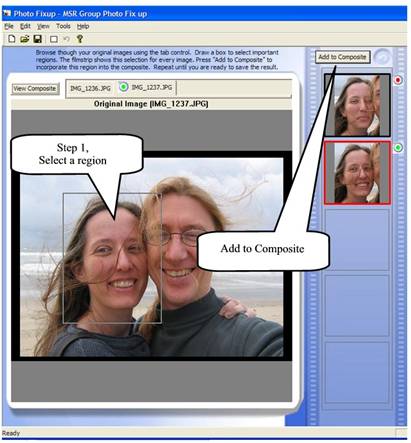This screenshot has height=443, width=411.
Task: Select the rectangle selection box tool icon
Action: coord(54,39)
